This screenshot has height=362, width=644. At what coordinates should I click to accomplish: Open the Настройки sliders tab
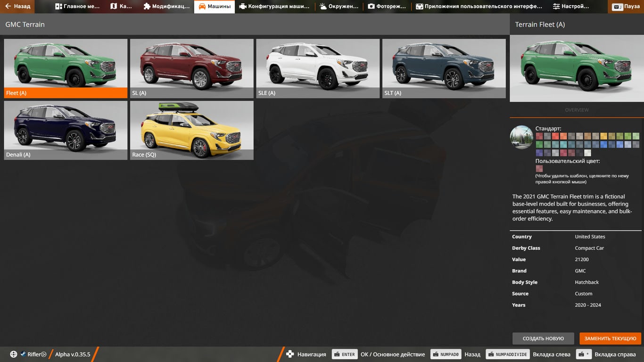[x=571, y=7]
